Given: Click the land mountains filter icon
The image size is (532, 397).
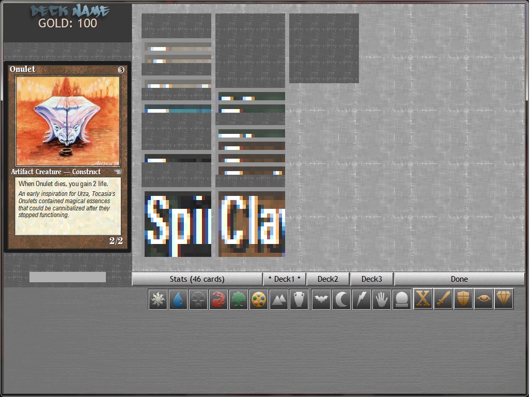Looking at the screenshot, I should point(279,299).
